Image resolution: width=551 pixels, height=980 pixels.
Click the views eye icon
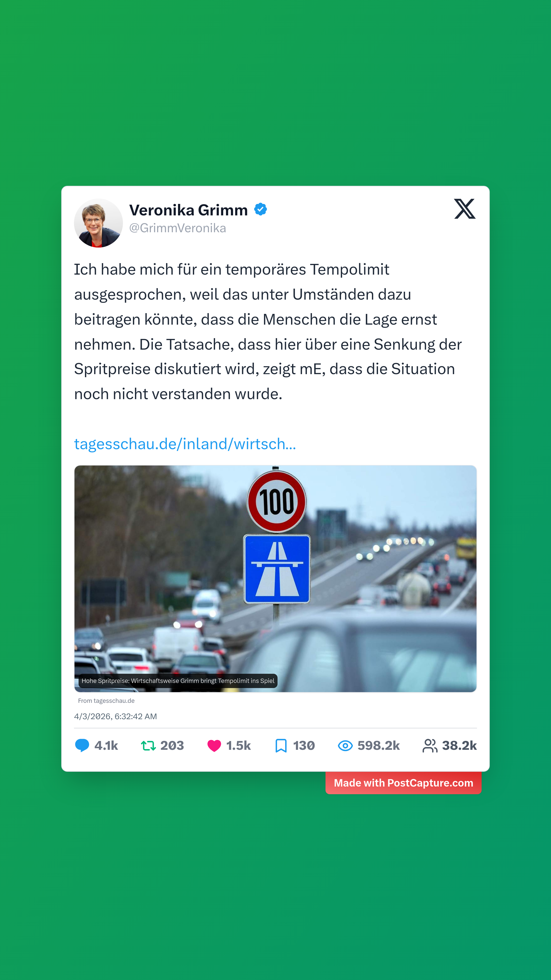point(345,746)
